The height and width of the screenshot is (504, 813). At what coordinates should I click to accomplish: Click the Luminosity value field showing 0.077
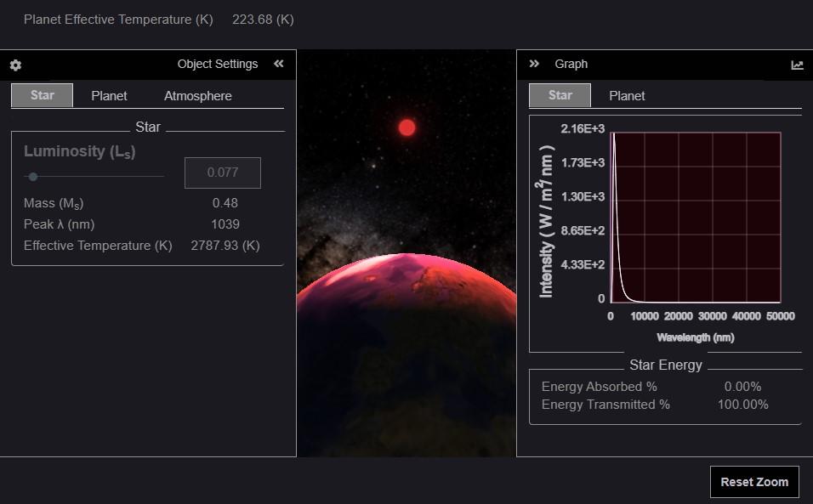(223, 173)
